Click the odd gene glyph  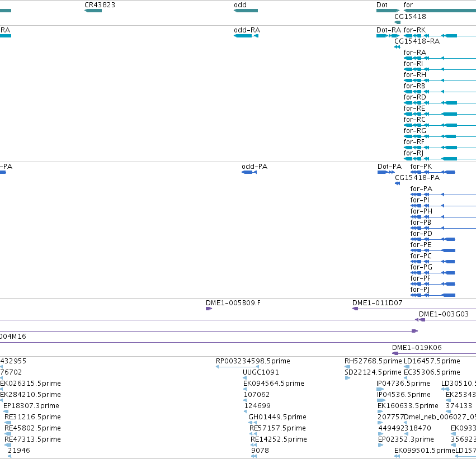pos(246,11)
